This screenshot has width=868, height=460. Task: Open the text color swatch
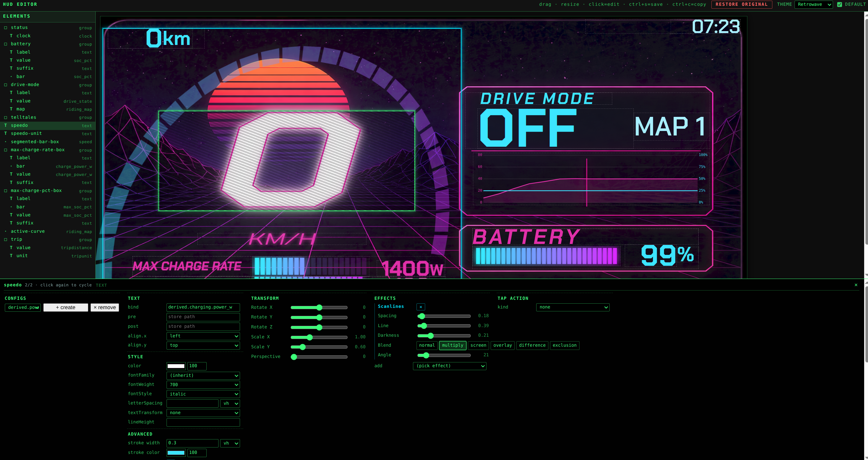click(176, 366)
